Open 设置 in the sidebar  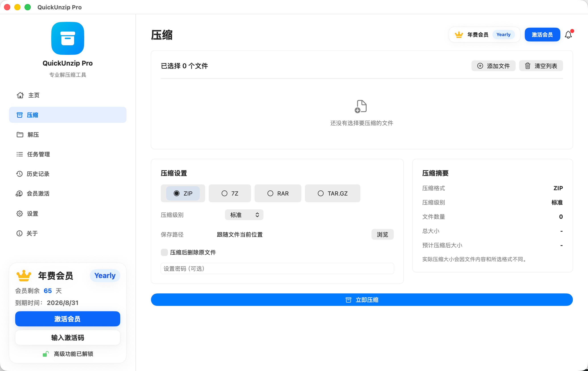68,214
